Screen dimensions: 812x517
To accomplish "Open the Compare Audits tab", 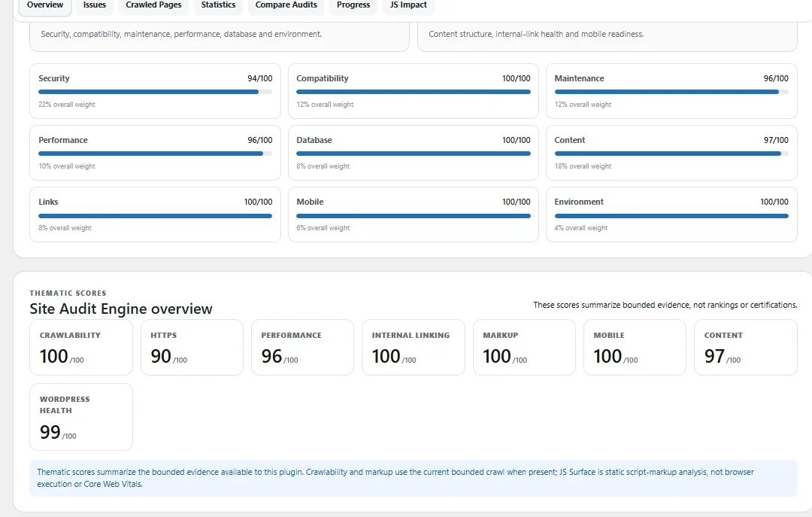I will point(286,5).
